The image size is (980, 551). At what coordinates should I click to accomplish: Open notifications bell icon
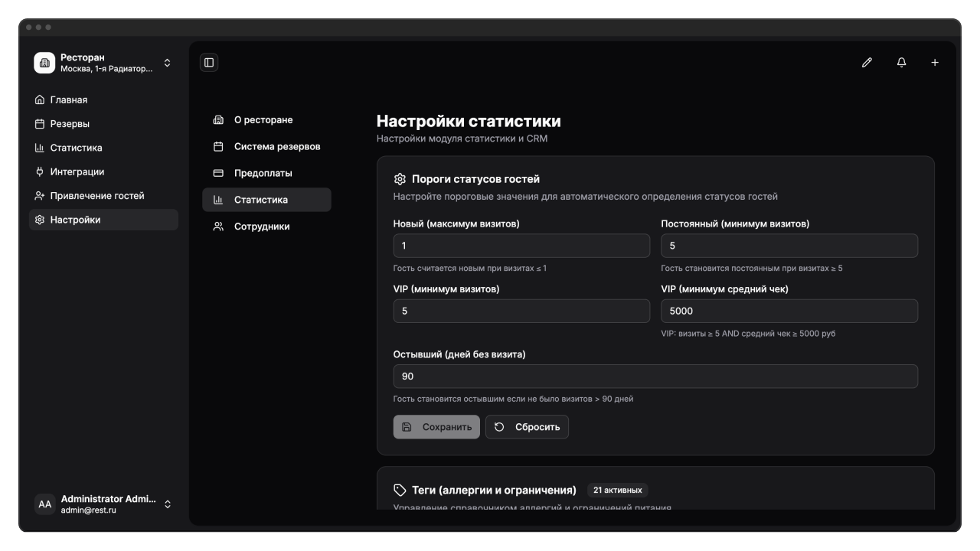pos(901,63)
